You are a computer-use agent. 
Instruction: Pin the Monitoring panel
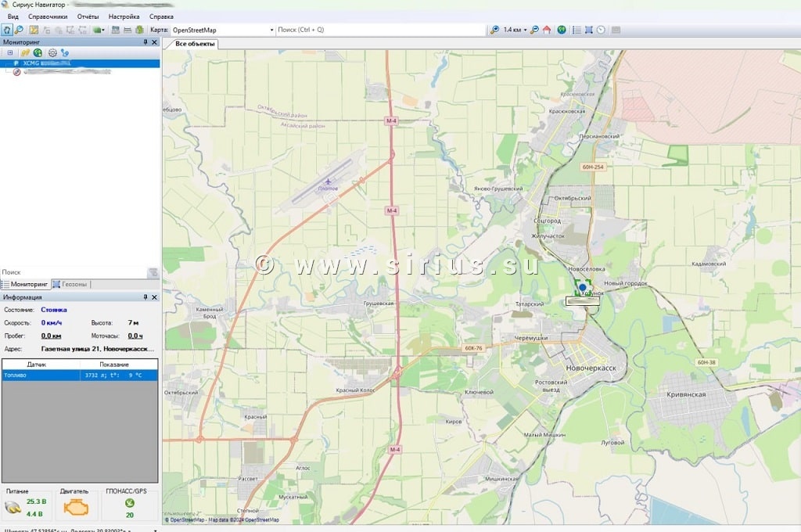(145, 41)
